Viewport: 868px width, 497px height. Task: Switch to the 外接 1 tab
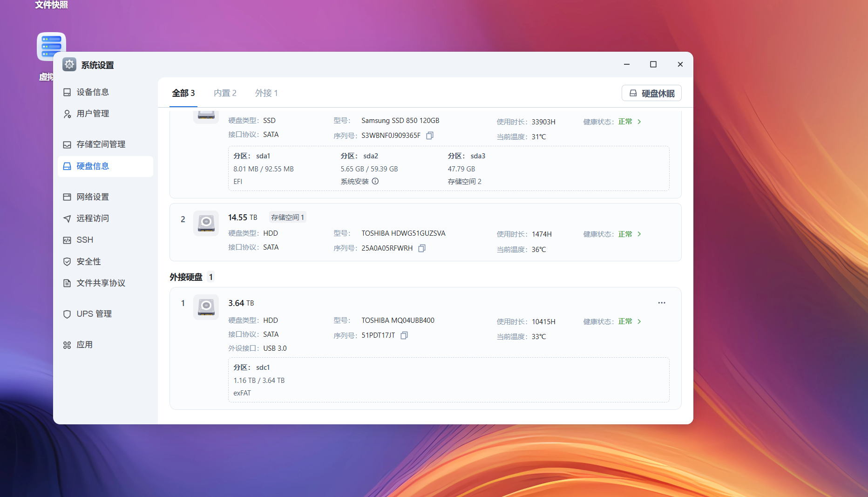click(266, 93)
